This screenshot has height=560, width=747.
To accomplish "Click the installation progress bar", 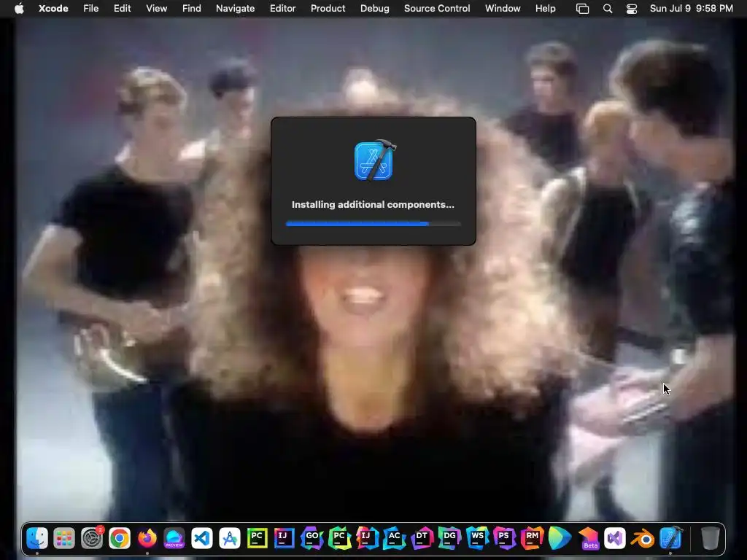I will click(x=373, y=223).
